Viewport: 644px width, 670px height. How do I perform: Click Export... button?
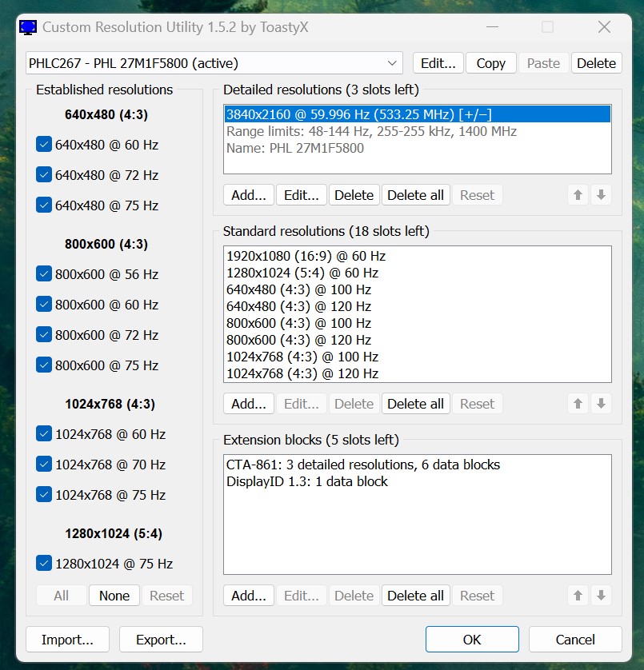[x=161, y=640]
